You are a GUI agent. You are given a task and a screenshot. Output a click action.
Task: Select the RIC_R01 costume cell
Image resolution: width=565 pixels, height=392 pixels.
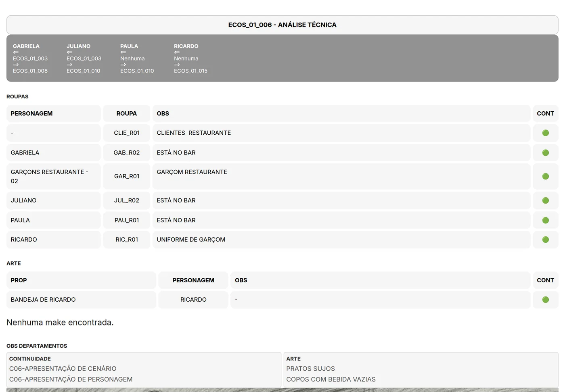(127, 240)
